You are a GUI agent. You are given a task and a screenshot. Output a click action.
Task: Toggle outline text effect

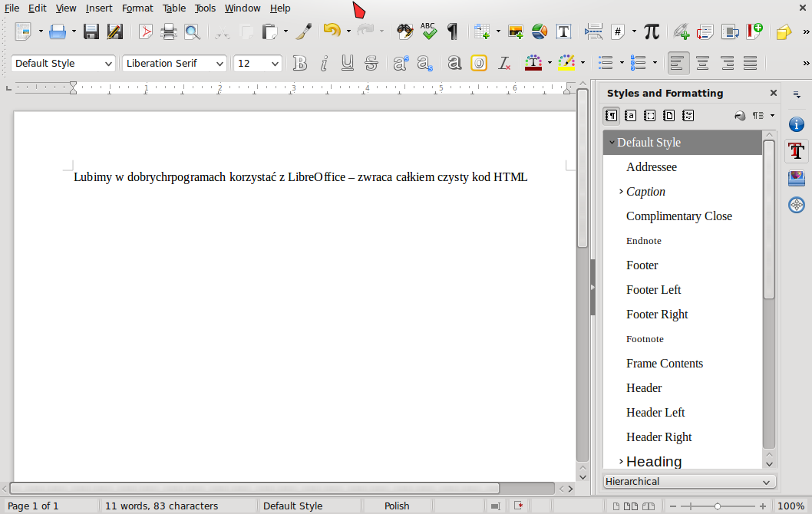479,63
